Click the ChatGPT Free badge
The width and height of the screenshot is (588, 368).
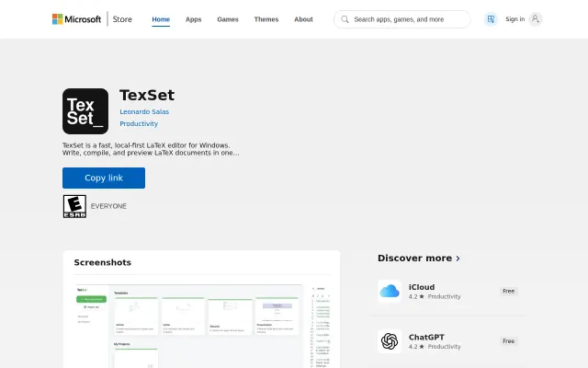(x=508, y=341)
